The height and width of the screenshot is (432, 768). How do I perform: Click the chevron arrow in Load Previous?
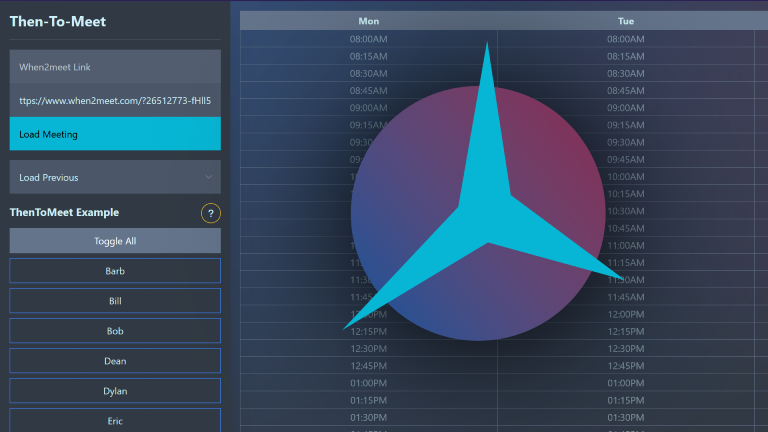click(x=208, y=177)
